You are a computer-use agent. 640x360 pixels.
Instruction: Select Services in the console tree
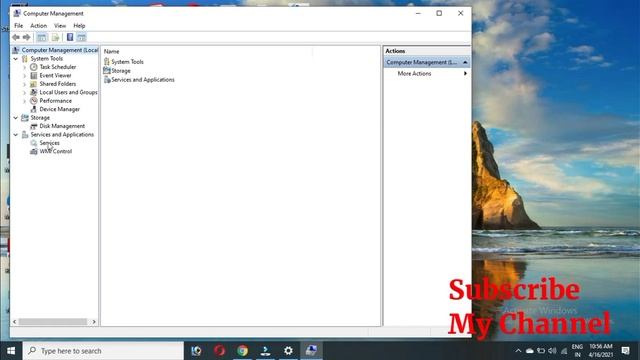49,143
